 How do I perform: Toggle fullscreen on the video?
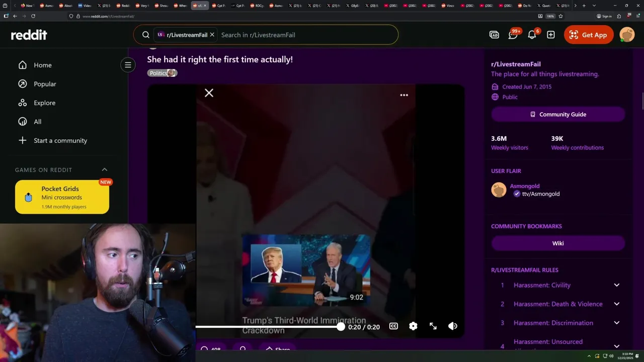[433, 326]
